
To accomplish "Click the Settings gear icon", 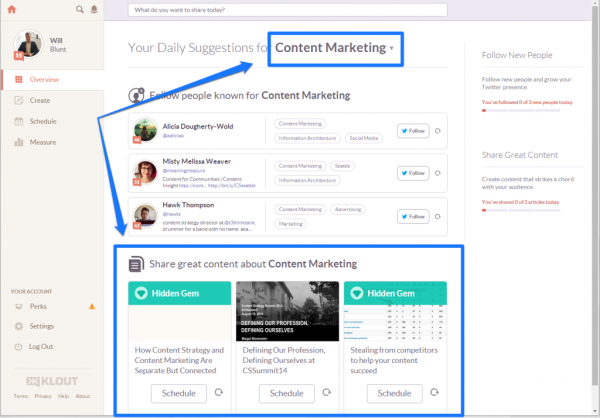I will click(18, 326).
